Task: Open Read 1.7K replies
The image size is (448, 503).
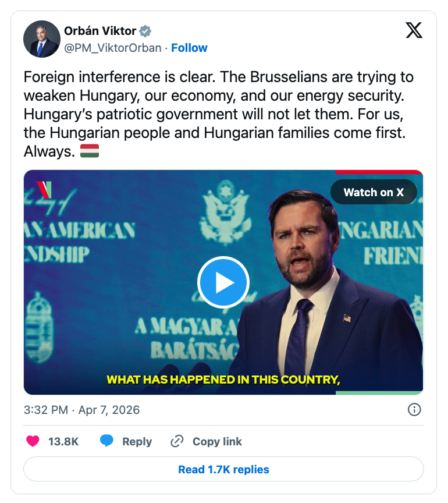Action: [x=223, y=469]
